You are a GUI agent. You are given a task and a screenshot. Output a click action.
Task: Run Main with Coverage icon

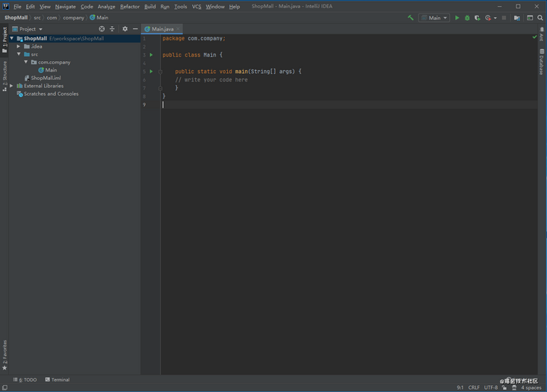click(478, 18)
